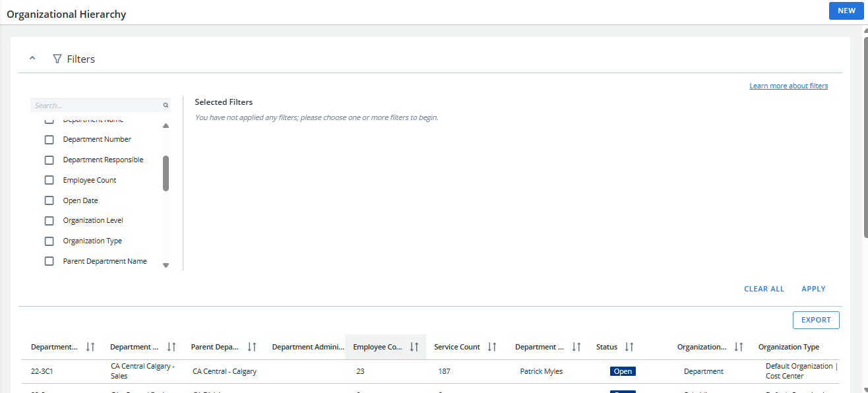The height and width of the screenshot is (393, 868).
Task: Open the Learn more about filters link
Action: pyautogui.click(x=789, y=86)
